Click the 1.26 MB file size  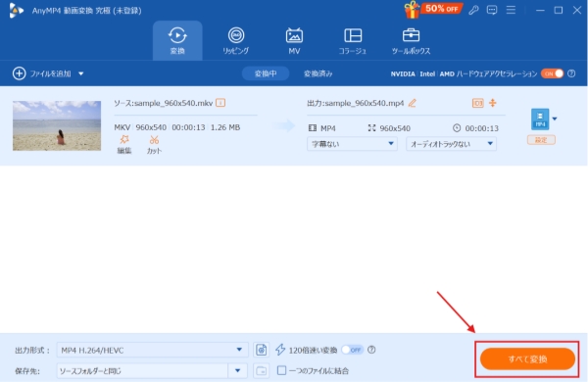coord(225,127)
